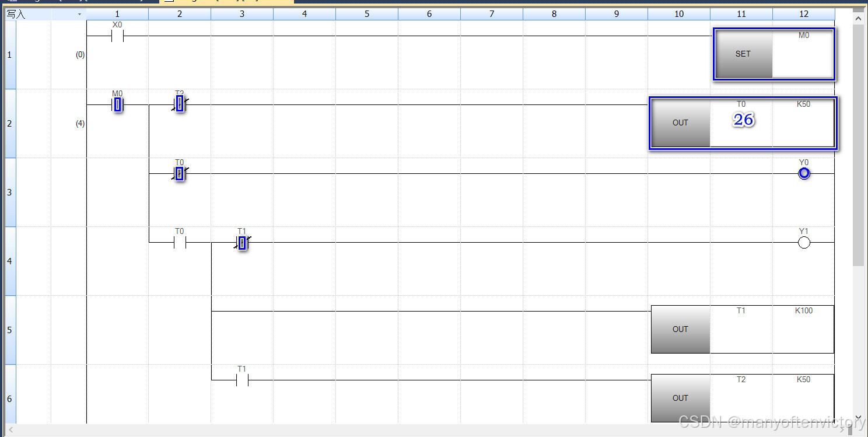Select column header 3
The image size is (868, 437).
coord(242,14)
